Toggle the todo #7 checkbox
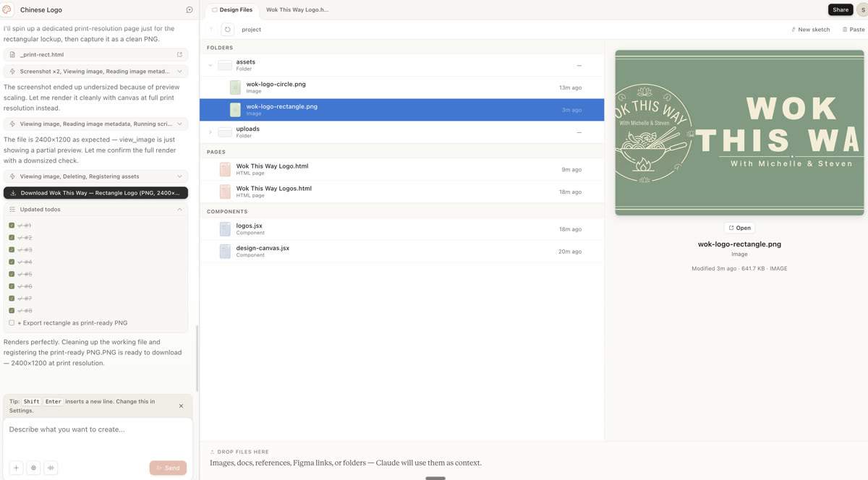 (12, 299)
